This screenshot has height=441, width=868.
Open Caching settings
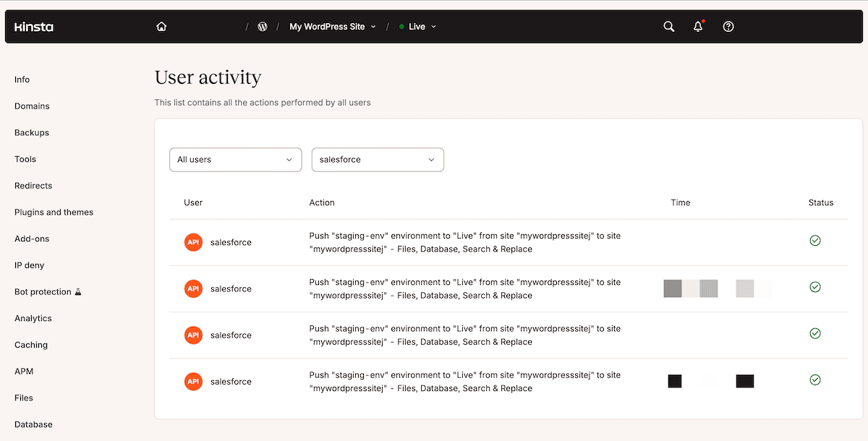click(x=31, y=345)
